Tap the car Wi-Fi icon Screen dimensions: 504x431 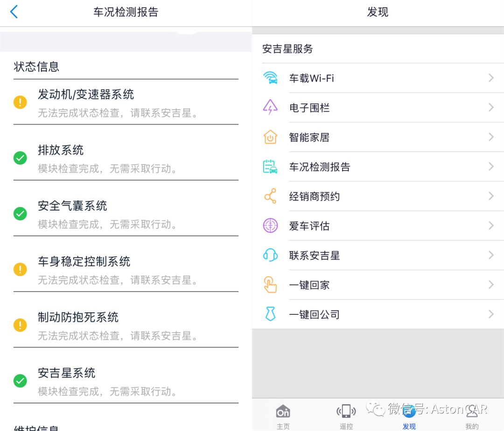(270, 78)
